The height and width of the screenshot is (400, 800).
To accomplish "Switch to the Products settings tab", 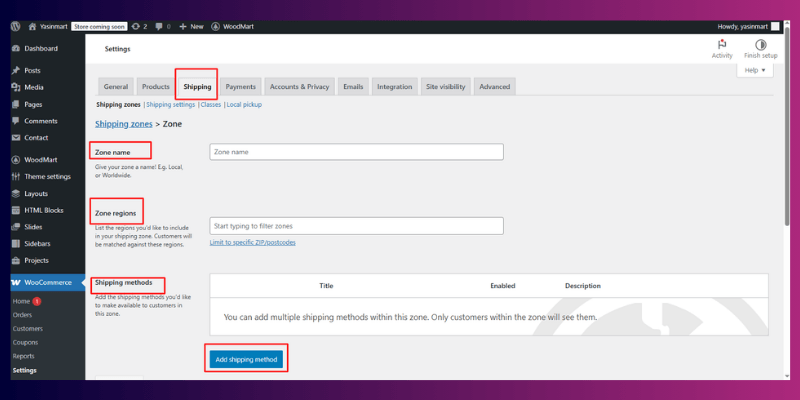I will click(156, 87).
